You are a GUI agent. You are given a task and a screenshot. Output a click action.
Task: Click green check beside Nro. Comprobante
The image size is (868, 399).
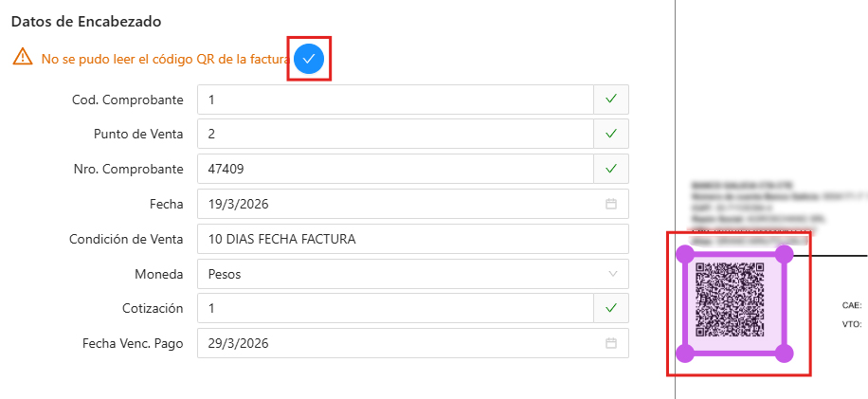(x=611, y=169)
